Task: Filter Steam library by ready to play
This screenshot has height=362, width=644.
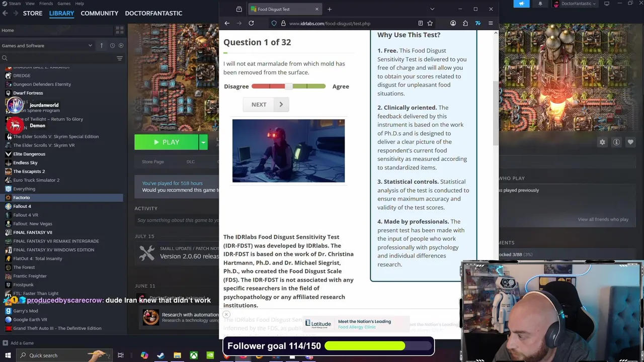Action: [x=121, y=45]
